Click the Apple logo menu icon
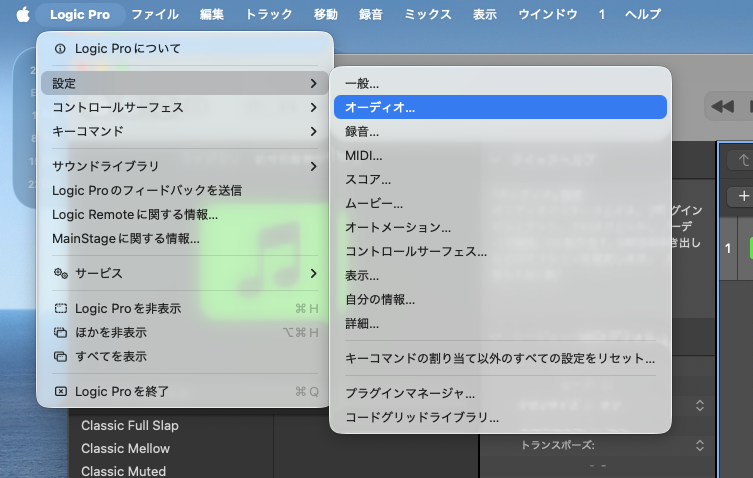 point(22,14)
